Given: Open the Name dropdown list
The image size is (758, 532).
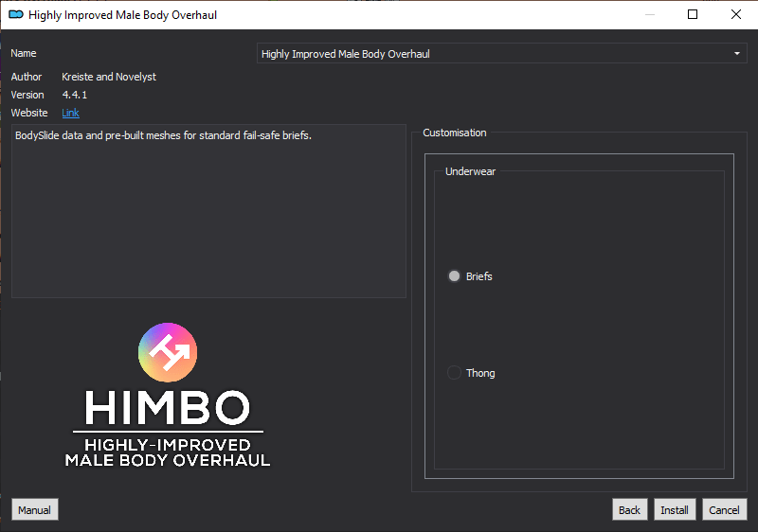Looking at the screenshot, I should pyautogui.click(x=502, y=54).
